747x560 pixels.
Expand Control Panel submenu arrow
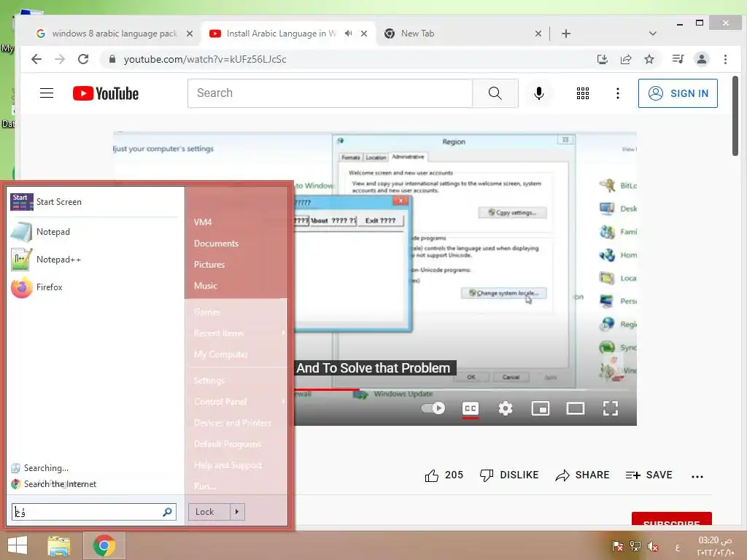tap(283, 402)
